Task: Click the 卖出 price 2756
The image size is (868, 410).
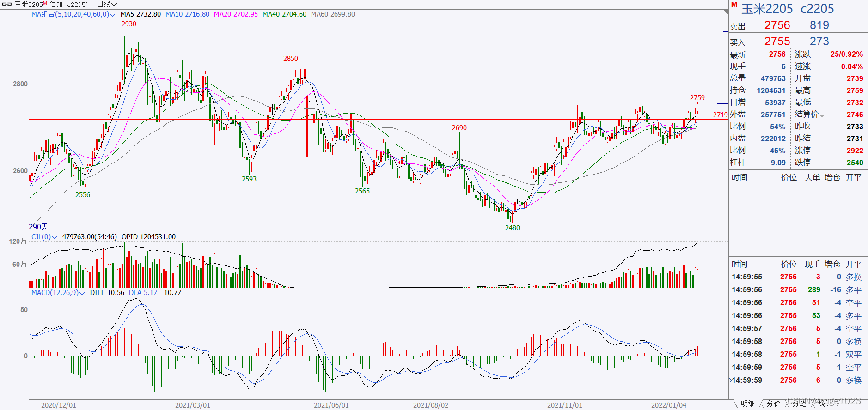Action: [x=777, y=25]
